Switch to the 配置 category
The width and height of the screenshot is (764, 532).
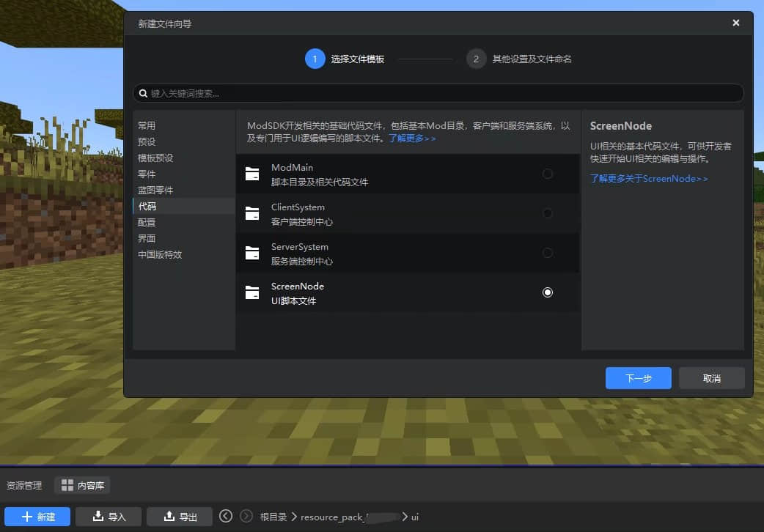point(147,222)
